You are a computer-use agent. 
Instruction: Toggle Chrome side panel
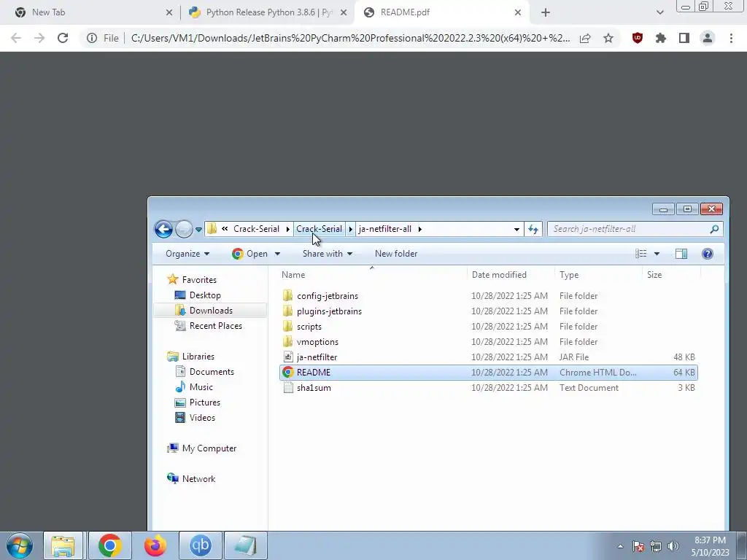coord(684,38)
